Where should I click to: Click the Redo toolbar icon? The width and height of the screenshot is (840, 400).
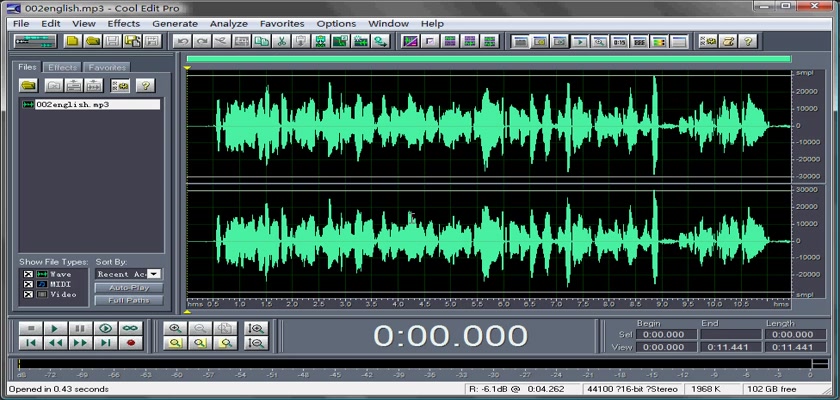point(202,41)
